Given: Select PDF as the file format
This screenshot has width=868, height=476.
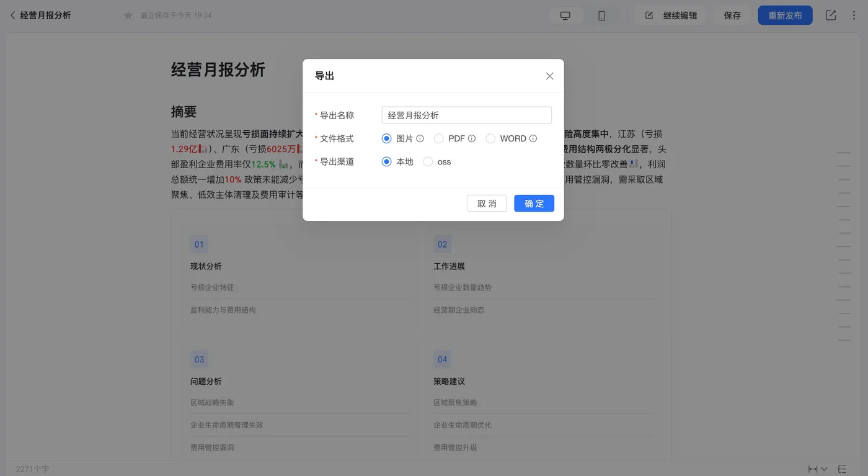Looking at the screenshot, I should (x=439, y=138).
